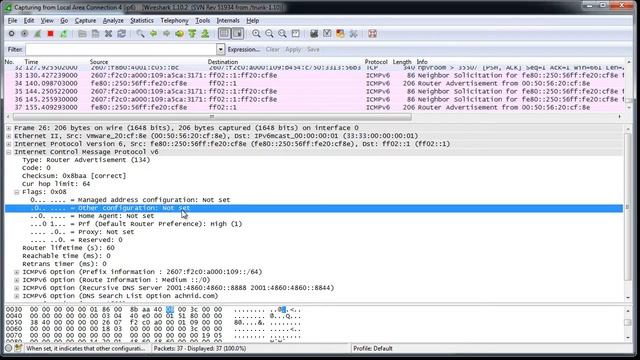Expand ICMPv6 Option Route Information node
The width and height of the screenshot is (640, 360).
(x=17, y=280)
